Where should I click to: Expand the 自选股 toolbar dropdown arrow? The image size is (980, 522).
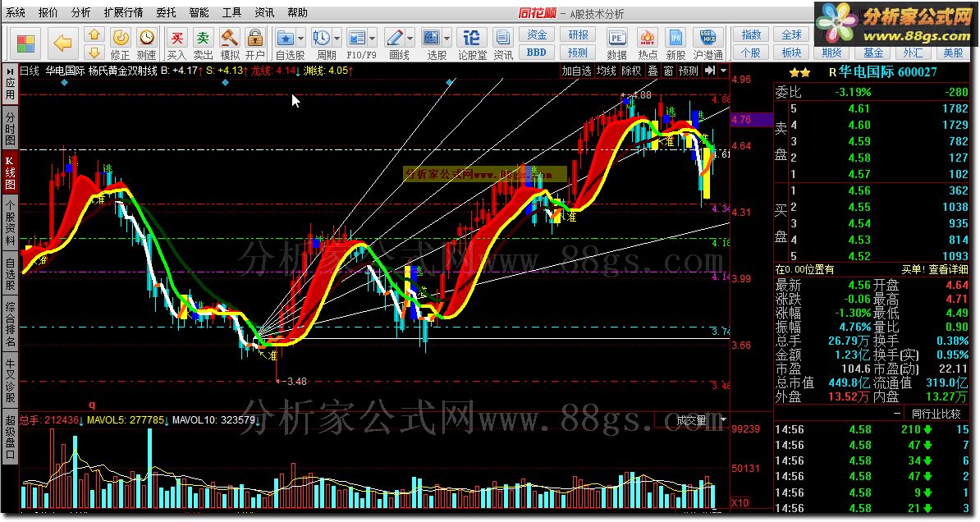click(x=300, y=38)
